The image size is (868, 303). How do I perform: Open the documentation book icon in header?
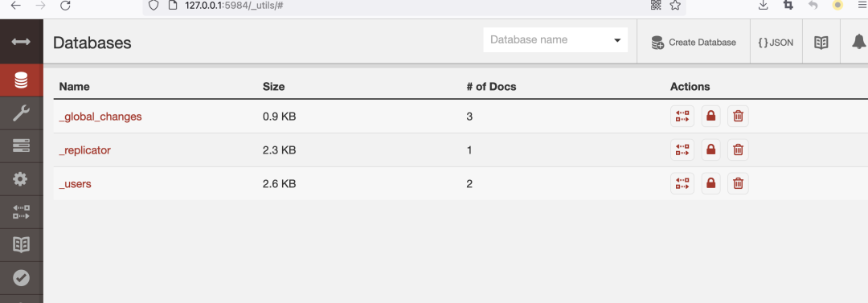821,42
